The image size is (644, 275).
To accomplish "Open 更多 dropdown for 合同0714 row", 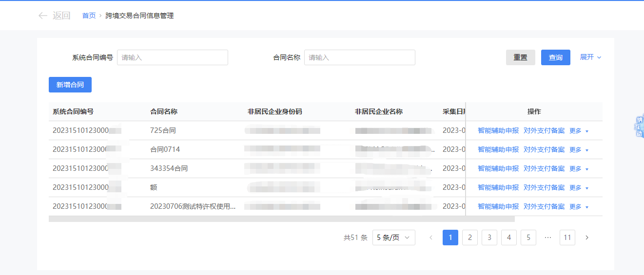I will coord(579,149).
